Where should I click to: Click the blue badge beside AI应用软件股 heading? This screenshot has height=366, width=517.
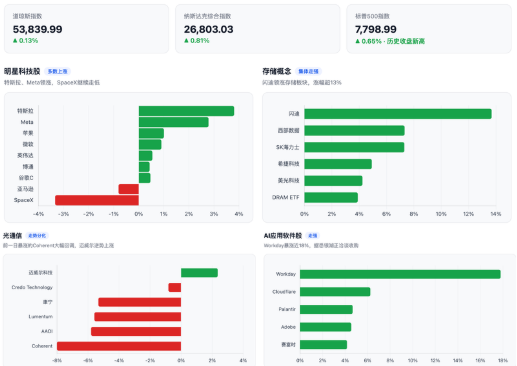[313, 236]
